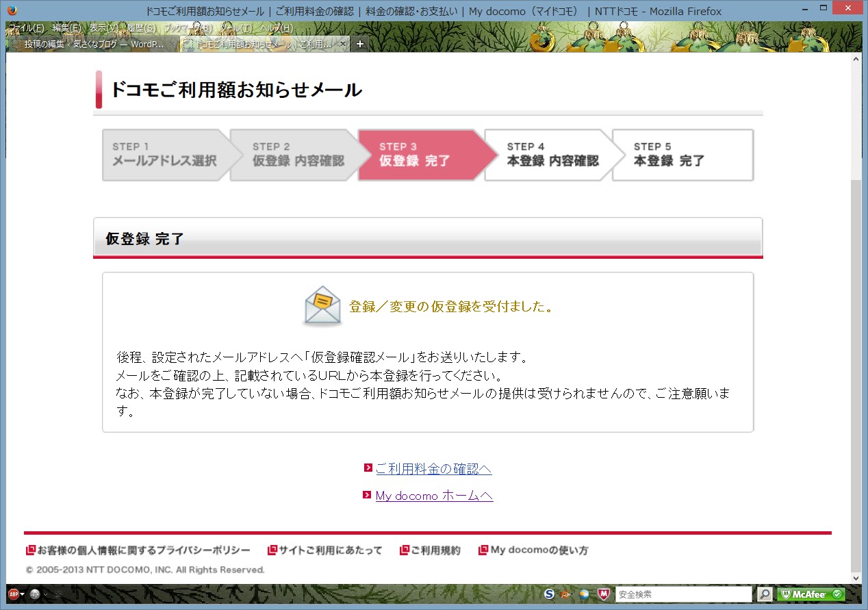Image resolution: width=868 pixels, height=610 pixels.
Task: Click the magnifier search button
Action: pyautogui.click(x=765, y=594)
